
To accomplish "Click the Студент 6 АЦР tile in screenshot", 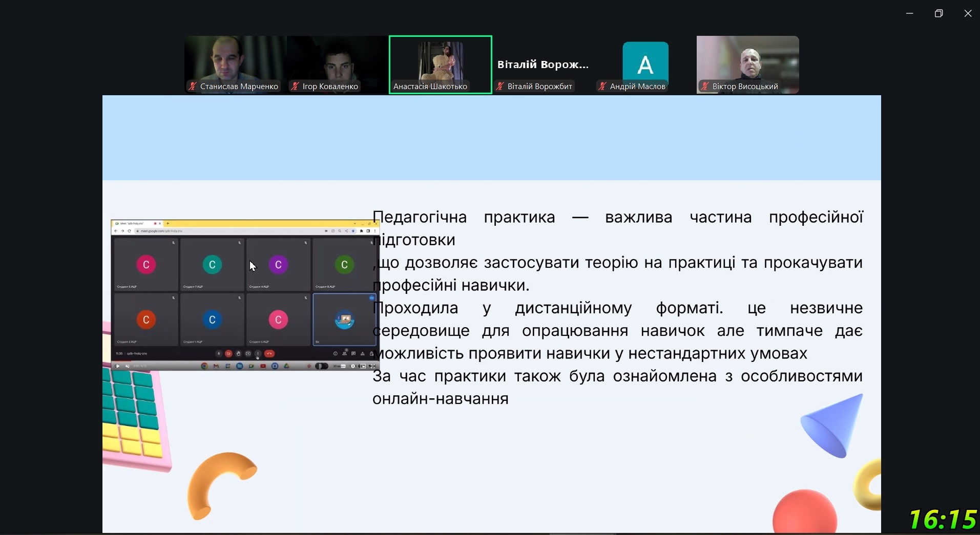I will pos(278,319).
